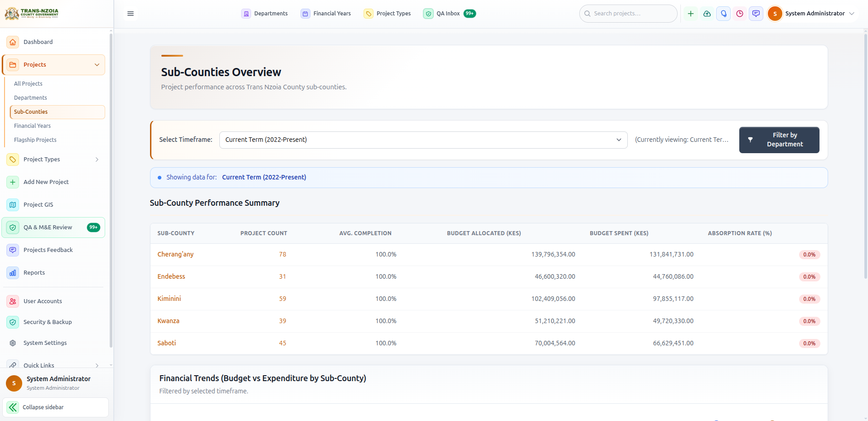The width and height of the screenshot is (868, 421).
Task: Click the ABSORPTION RATE (%) column header
Action: tap(740, 233)
